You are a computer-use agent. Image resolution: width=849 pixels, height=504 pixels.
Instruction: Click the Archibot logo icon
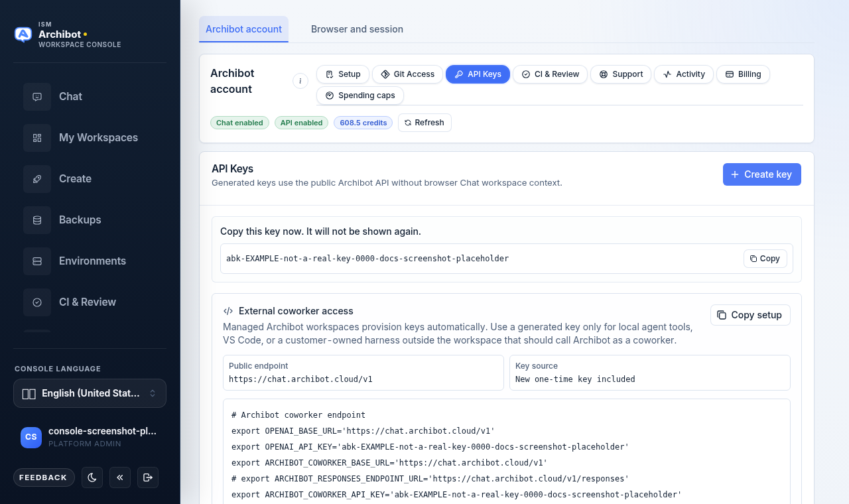pos(23,34)
